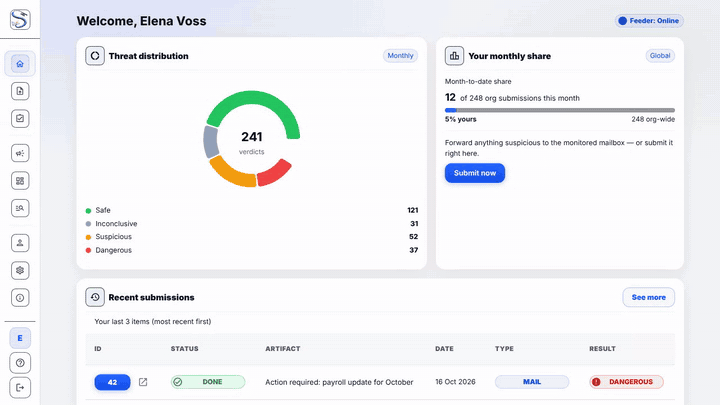Click the megaphone campaigns icon in sidebar
The image size is (720, 405).
pyautogui.click(x=20, y=153)
